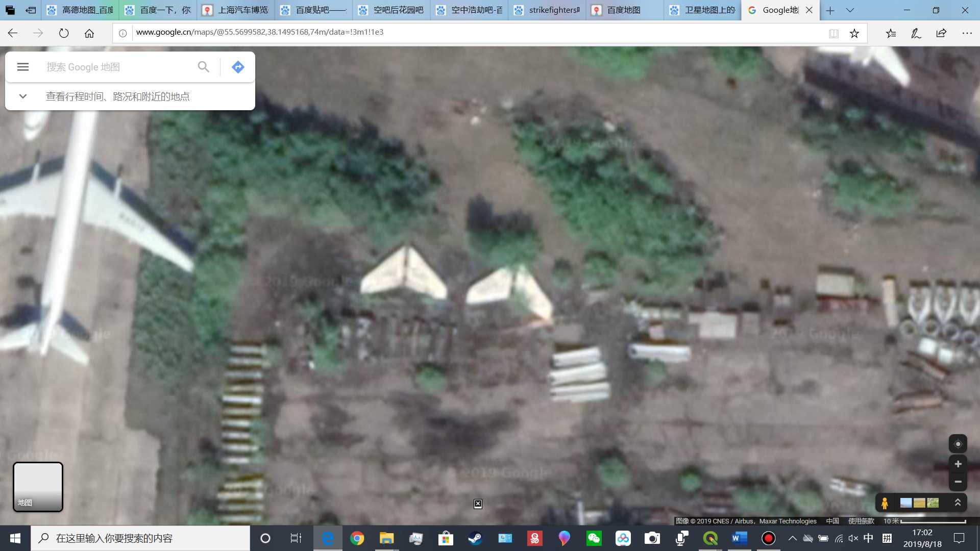980x551 pixels.
Task: Click the 中国 link in footer
Action: tap(832, 521)
